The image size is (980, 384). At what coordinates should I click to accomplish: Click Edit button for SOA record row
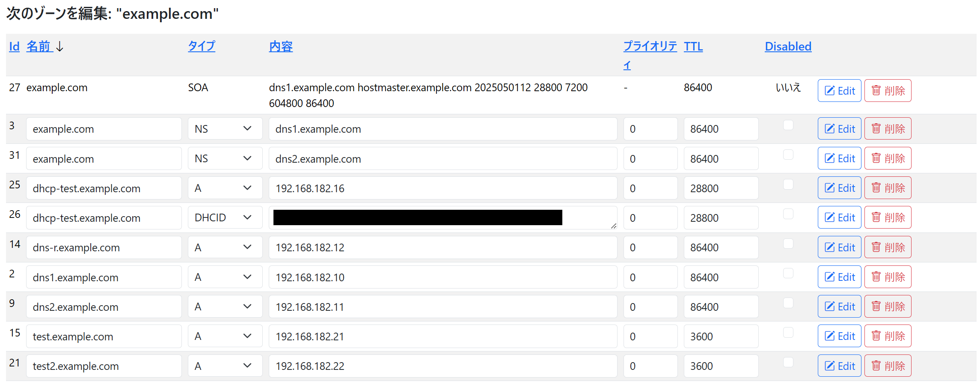pyautogui.click(x=839, y=90)
